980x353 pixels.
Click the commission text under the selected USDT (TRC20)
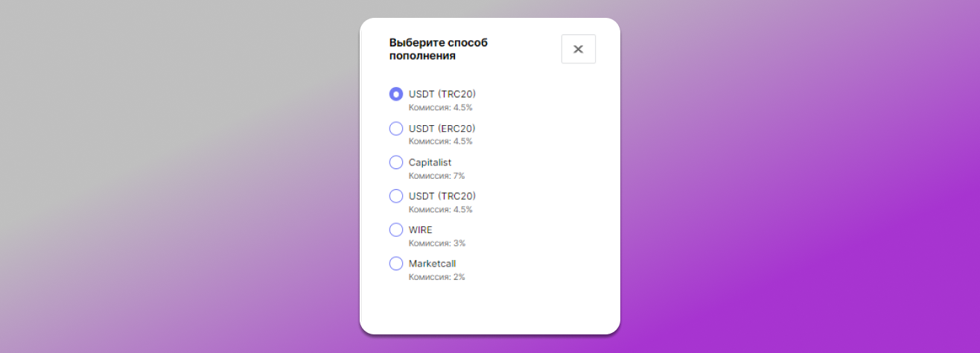tap(440, 108)
